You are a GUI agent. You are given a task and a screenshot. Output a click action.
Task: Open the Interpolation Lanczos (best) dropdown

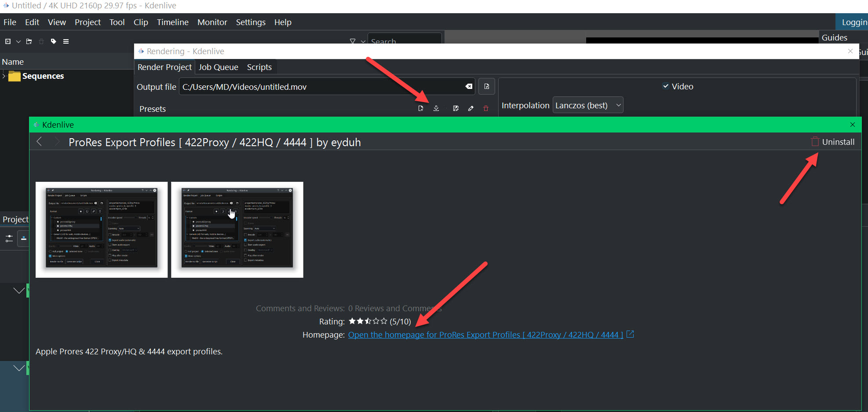(588, 105)
